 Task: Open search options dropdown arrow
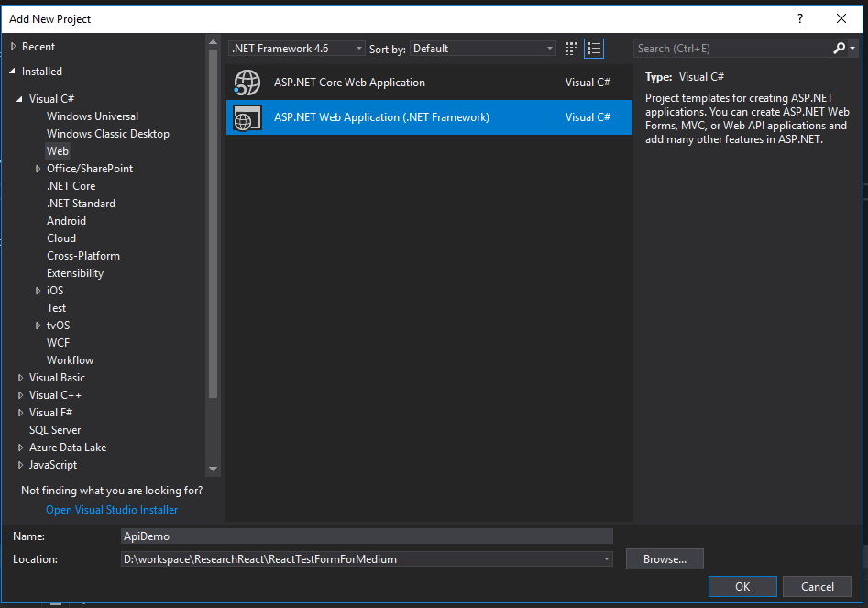coord(852,49)
